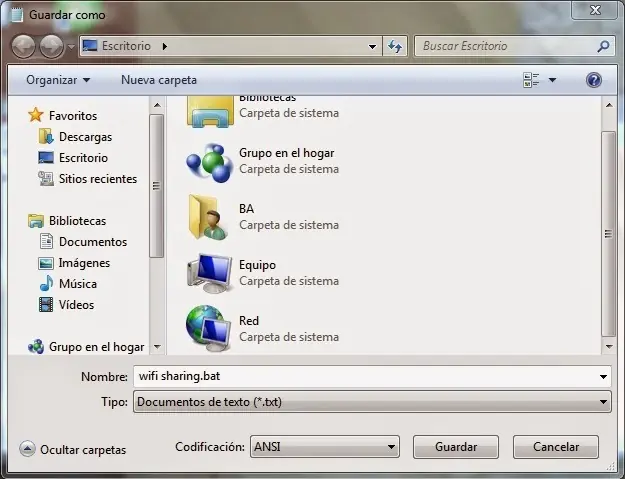Collapse folders with Ocultar carpetas
This screenshot has width=625, height=479.
73,450
